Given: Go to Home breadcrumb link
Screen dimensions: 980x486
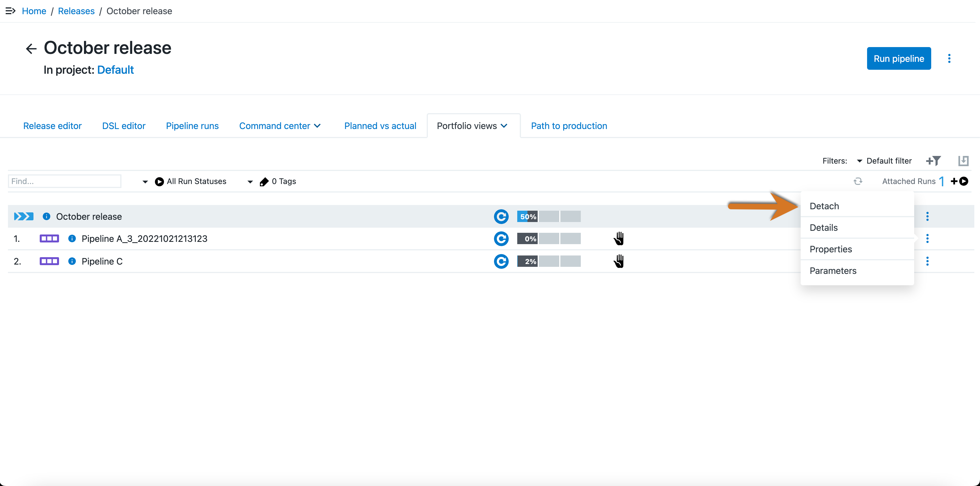Looking at the screenshot, I should pos(34,11).
